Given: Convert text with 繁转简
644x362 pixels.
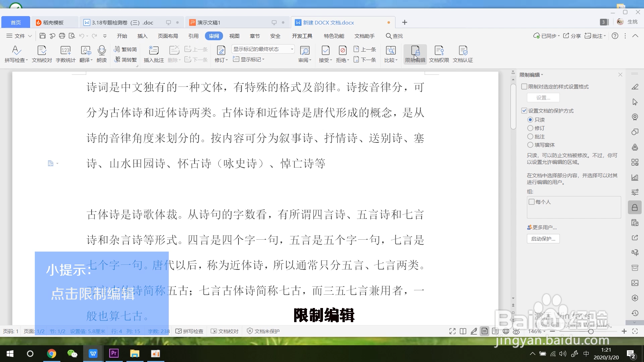Looking at the screenshot, I should pos(125,49).
